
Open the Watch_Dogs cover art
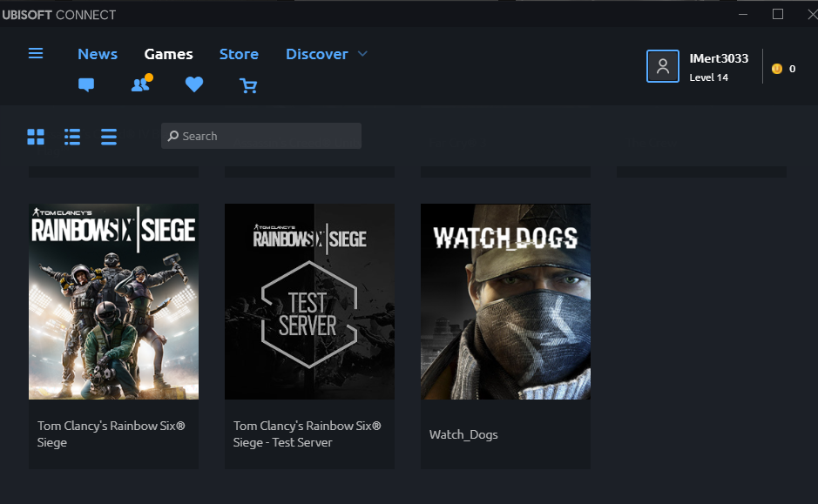coord(506,302)
